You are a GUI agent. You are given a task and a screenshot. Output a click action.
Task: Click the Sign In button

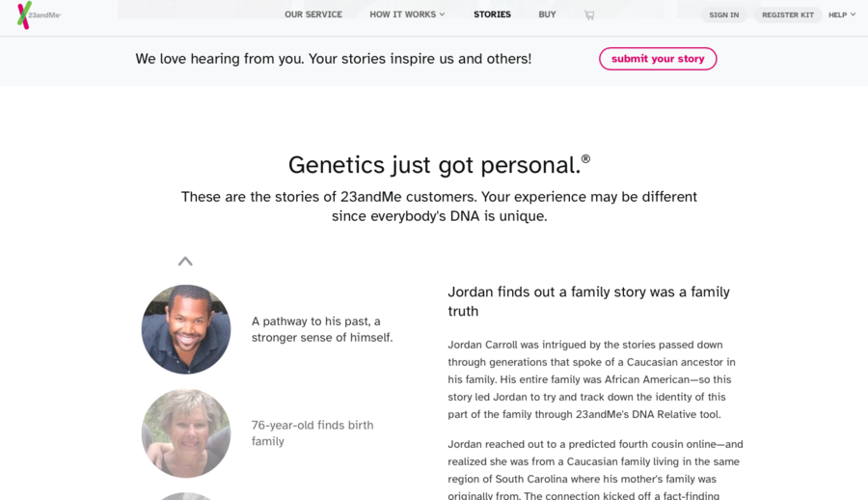click(724, 15)
